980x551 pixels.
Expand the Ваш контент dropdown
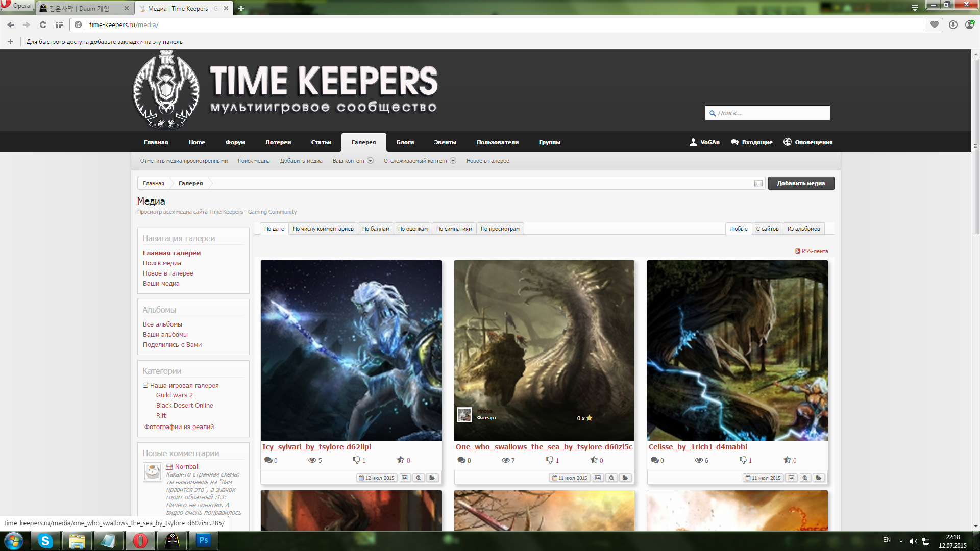pos(353,161)
